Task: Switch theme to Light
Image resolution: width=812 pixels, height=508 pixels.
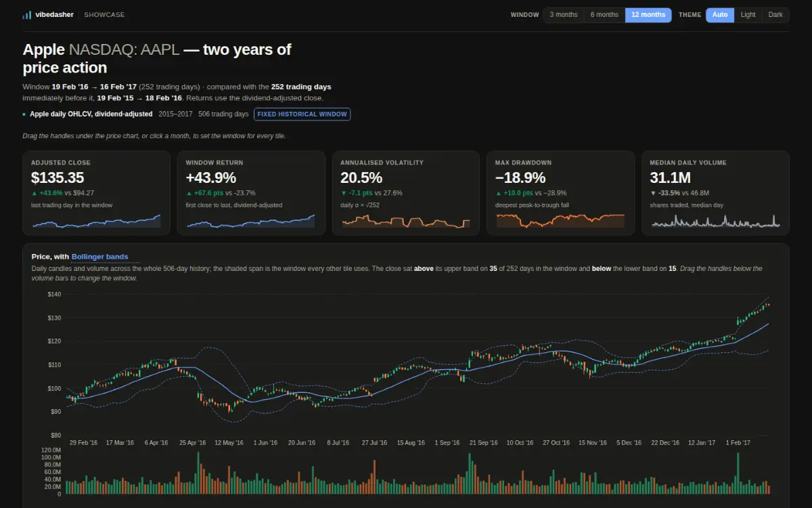Action: point(748,15)
